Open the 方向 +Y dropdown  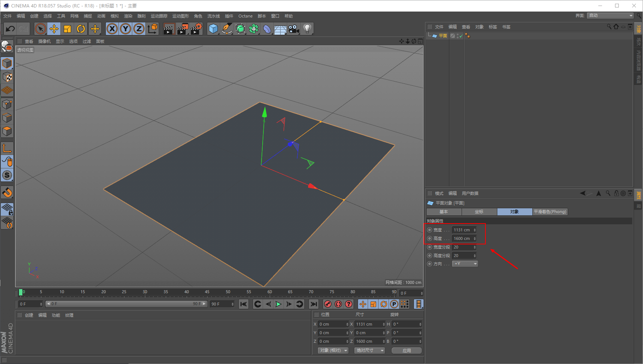465,264
